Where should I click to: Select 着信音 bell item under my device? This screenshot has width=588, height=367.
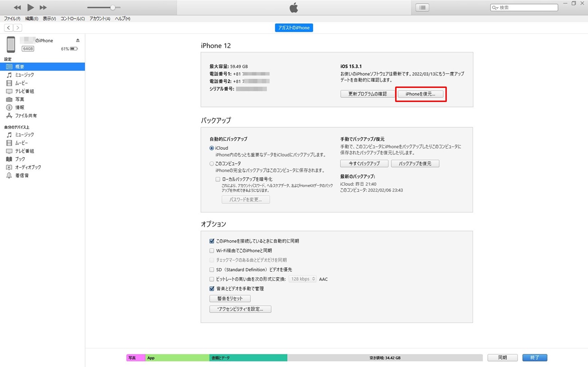21,175
